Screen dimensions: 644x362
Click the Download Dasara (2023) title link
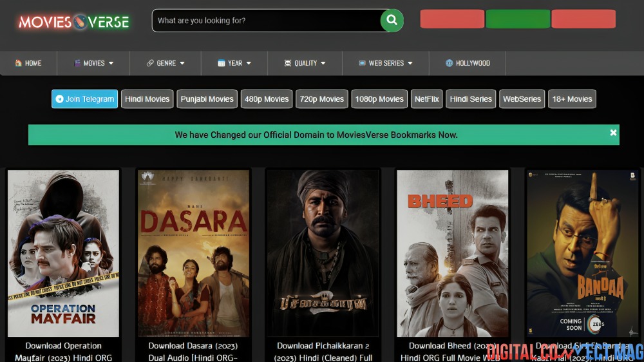[193, 352]
